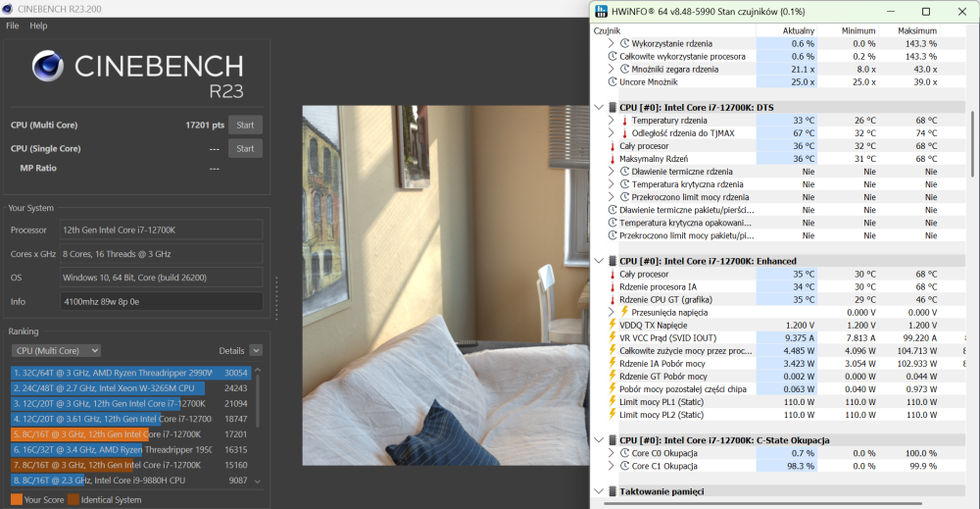Click clock icon beside Uncore Mnożnik

click(x=612, y=82)
